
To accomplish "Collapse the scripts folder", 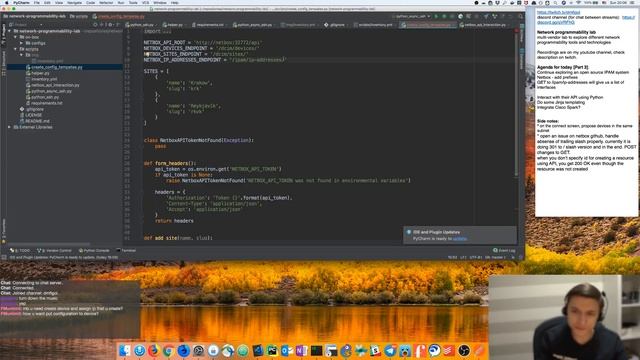I will (16, 49).
